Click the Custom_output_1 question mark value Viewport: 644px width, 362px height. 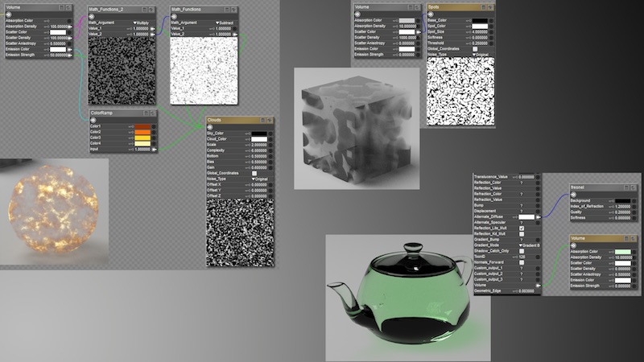click(522, 268)
